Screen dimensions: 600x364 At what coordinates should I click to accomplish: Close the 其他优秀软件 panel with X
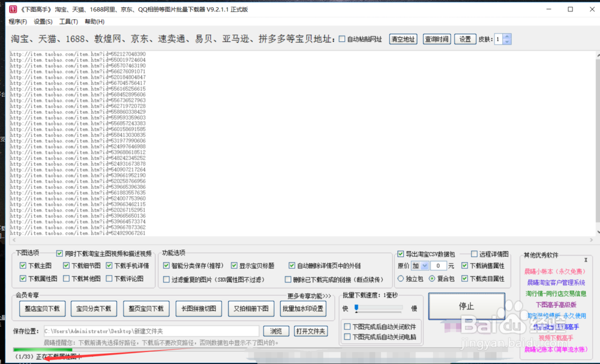click(x=586, y=260)
